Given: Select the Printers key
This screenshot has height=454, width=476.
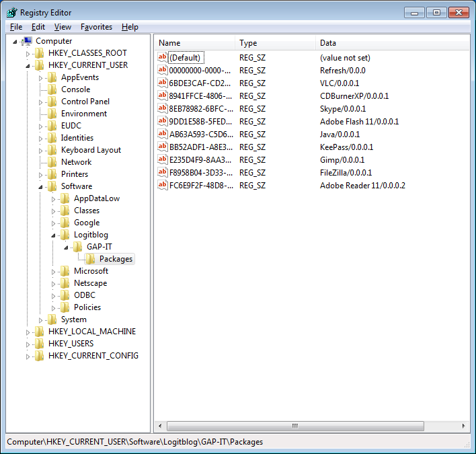Looking at the screenshot, I should point(75,174).
